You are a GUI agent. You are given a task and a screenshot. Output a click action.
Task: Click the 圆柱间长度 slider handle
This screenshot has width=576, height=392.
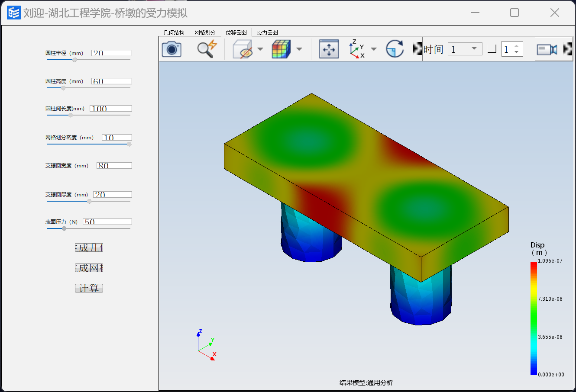[x=71, y=115]
